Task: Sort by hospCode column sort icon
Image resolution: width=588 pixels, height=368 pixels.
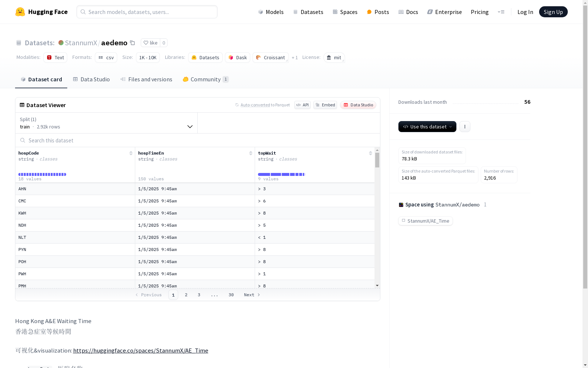Action: point(131,153)
